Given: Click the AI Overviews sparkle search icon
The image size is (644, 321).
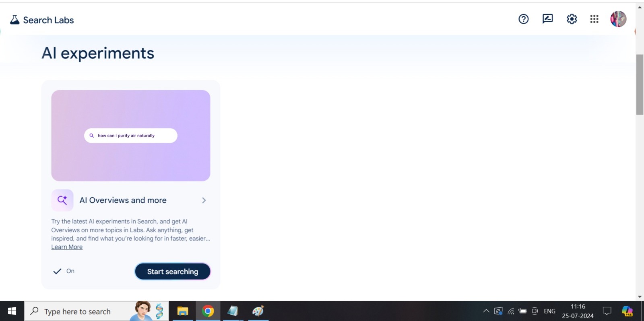Looking at the screenshot, I should click(x=62, y=200).
